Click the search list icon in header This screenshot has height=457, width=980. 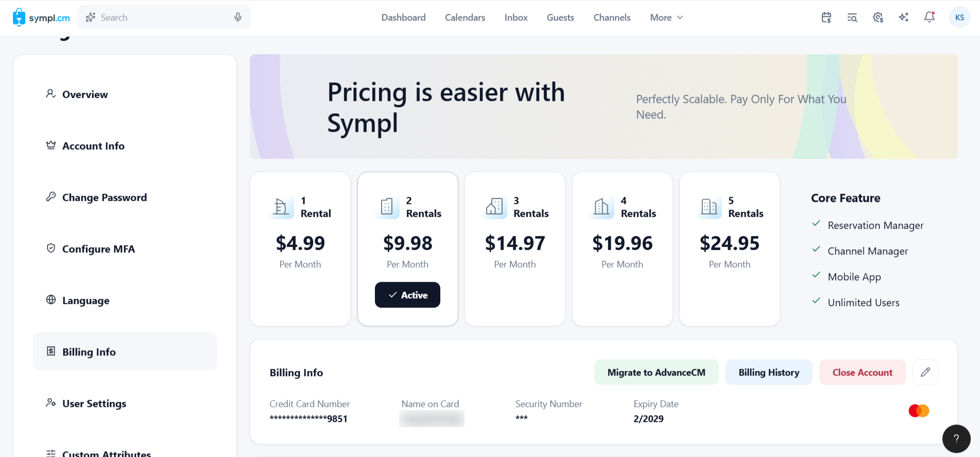[852, 18]
